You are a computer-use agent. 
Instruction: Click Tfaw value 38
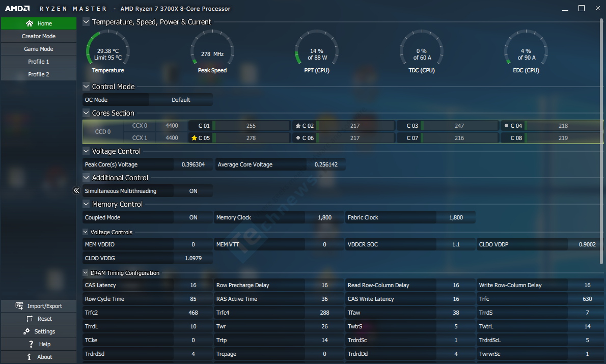(x=456, y=313)
